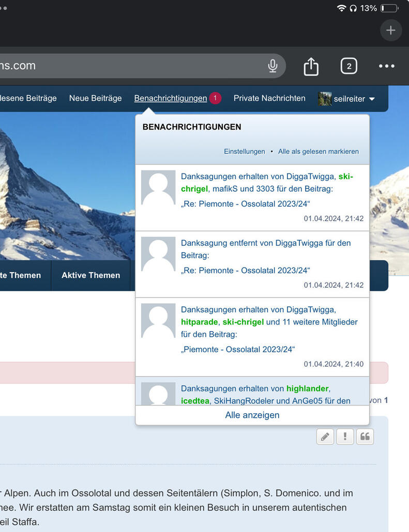409x532 pixels.
Task: Switch to the Aktive Themen tab
Action: [x=90, y=275]
